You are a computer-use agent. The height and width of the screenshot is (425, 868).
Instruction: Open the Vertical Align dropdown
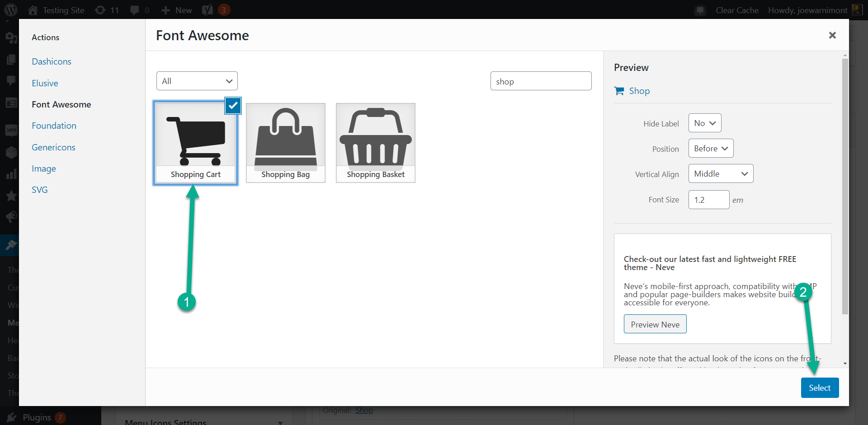[x=720, y=173]
